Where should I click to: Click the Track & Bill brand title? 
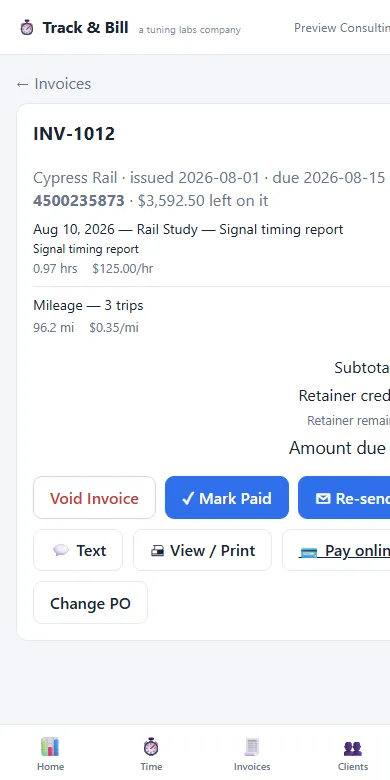tap(86, 27)
